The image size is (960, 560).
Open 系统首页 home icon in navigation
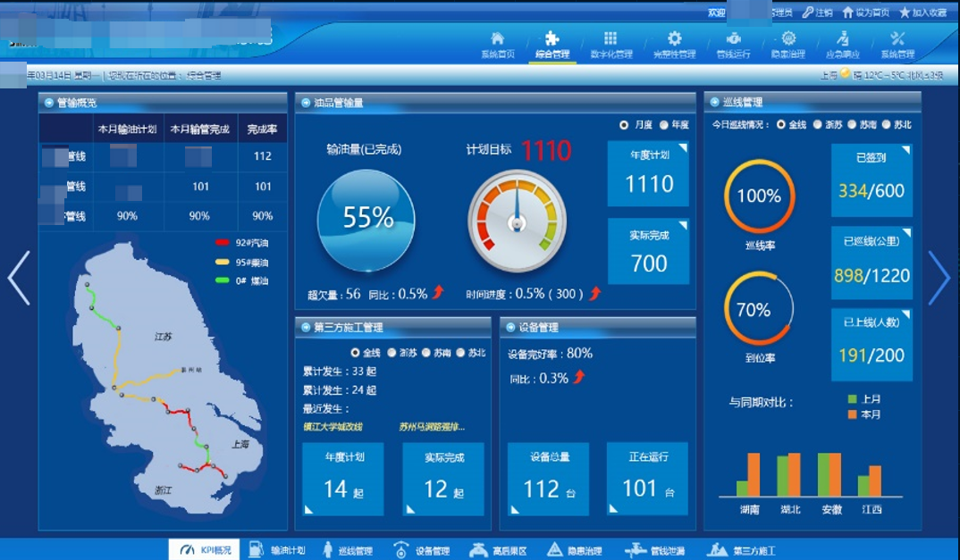[498, 39]
